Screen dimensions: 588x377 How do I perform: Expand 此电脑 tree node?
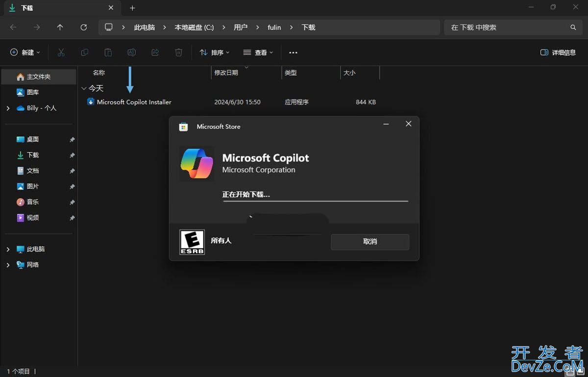click(x=8, y=250)
